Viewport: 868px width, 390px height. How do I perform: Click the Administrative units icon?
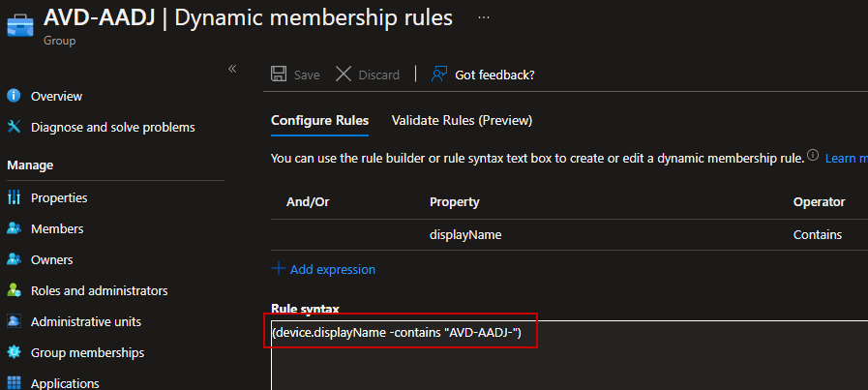(14, 321)
